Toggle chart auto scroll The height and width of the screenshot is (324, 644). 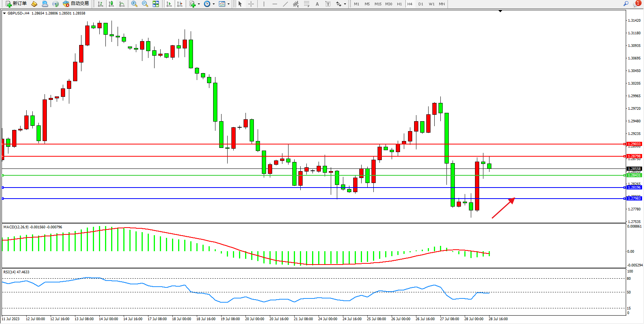[169, 4]
